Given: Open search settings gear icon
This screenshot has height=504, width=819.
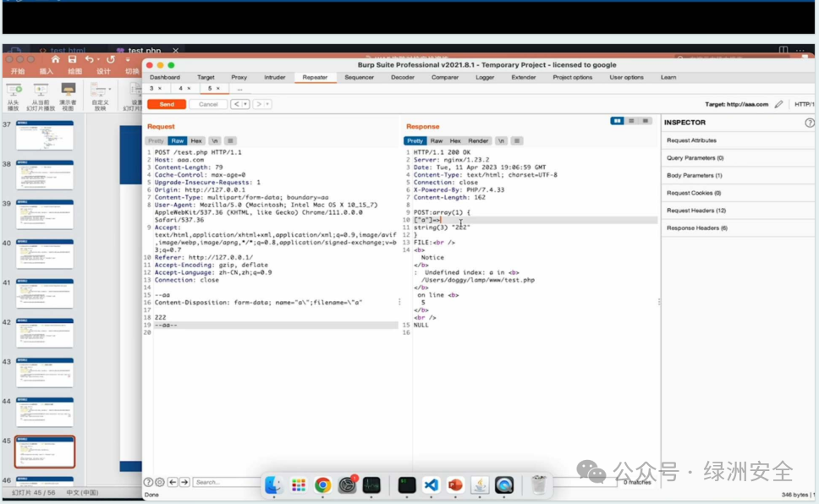Looking at the screenshot, I should (x=160, y=482).
